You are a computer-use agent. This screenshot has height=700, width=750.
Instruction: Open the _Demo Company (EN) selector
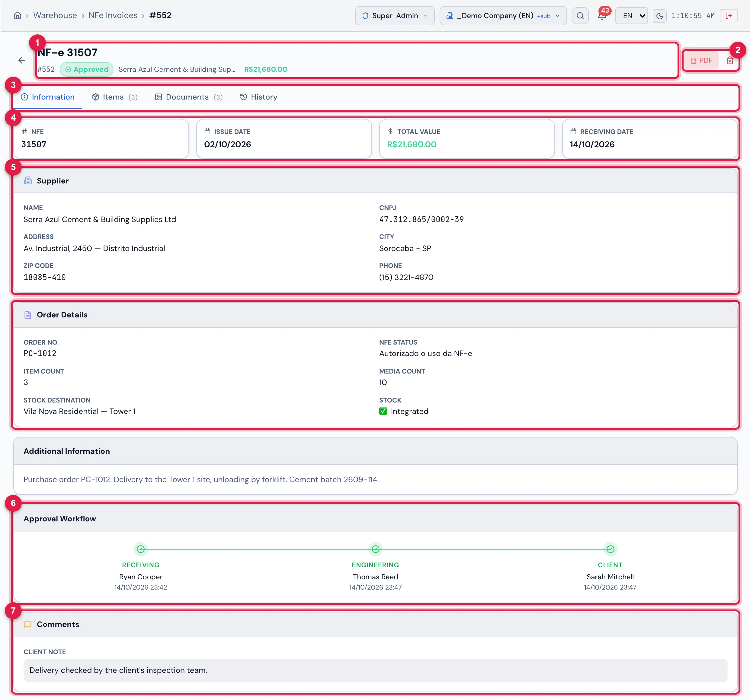503,15
